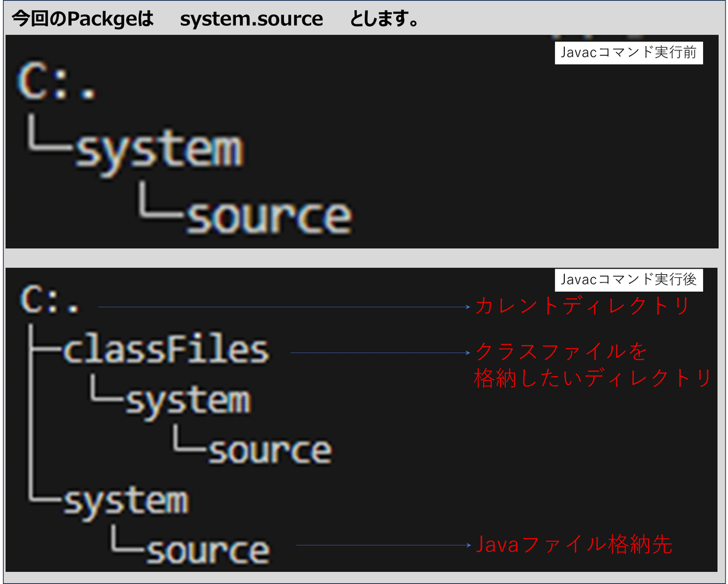Click the system.source package name text
Image resolution: width=728 pixels, height=584 pixels.
pos(252,18)
